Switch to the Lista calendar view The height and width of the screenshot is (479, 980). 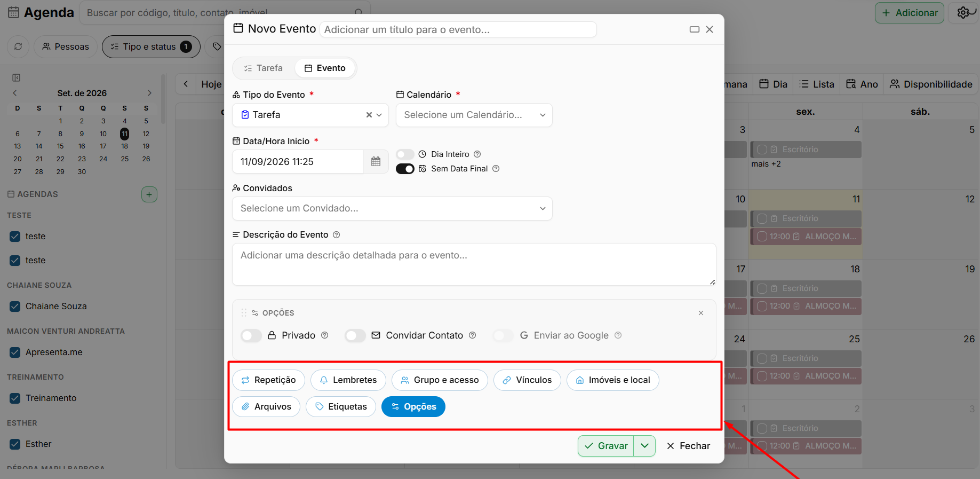(817, 84)
